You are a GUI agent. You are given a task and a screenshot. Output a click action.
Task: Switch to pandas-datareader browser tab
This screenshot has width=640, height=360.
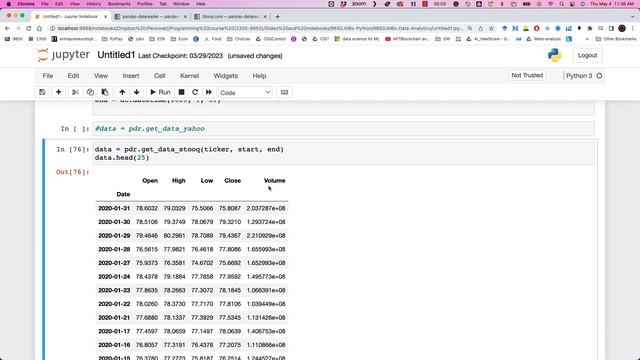tap(151, 17)
